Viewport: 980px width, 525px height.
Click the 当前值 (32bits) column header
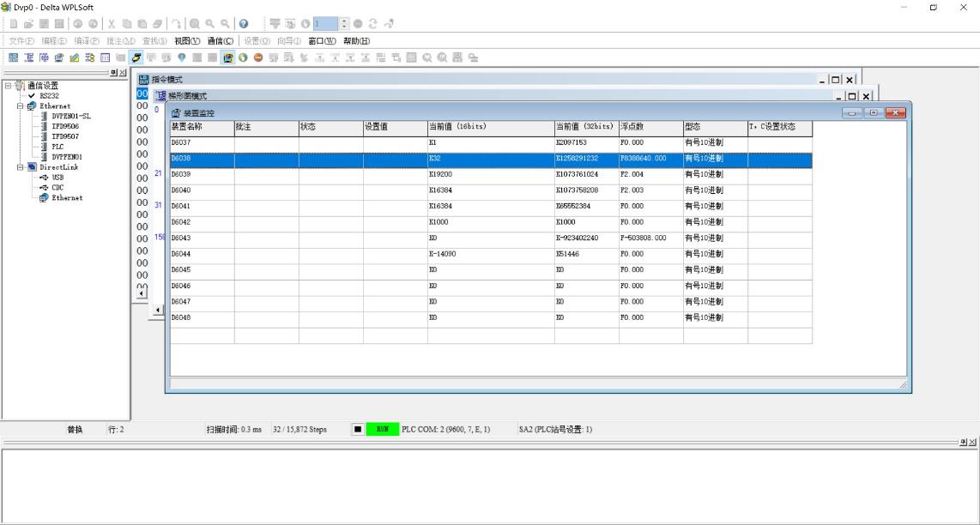pyautogui.click(x=584, y=127)
